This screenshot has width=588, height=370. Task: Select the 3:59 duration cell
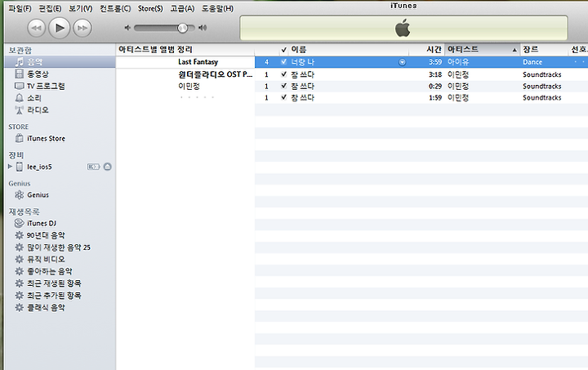(435, 62)
